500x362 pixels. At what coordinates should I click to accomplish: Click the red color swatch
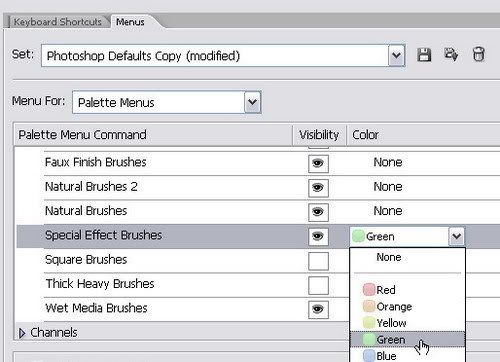click(x=369, y=290)
